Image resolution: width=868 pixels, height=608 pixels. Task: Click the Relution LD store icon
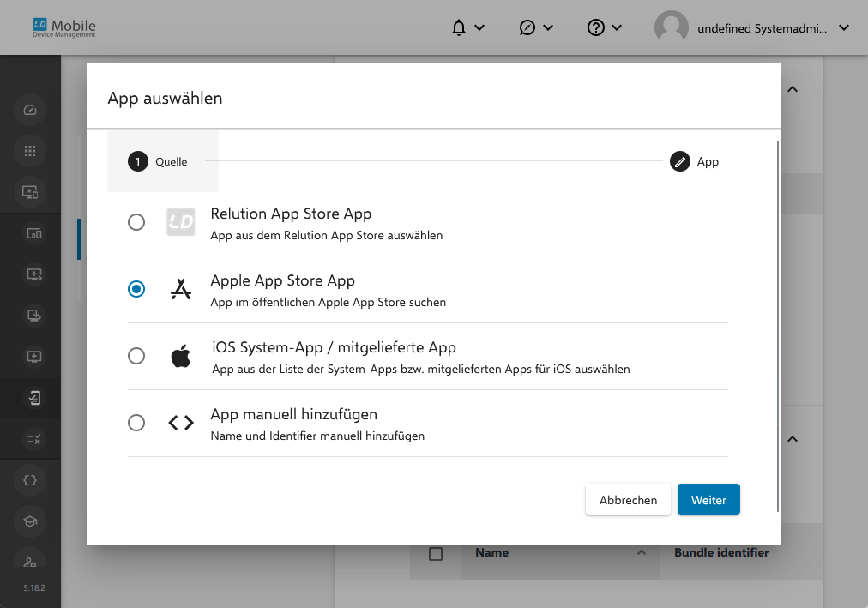[x=180, y=222]
